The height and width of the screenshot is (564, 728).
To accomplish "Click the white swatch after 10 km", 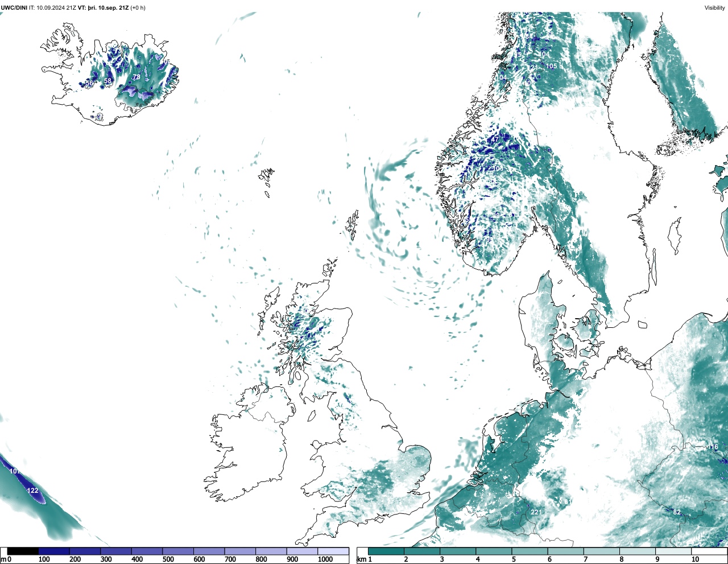I will tap(709, 551).
